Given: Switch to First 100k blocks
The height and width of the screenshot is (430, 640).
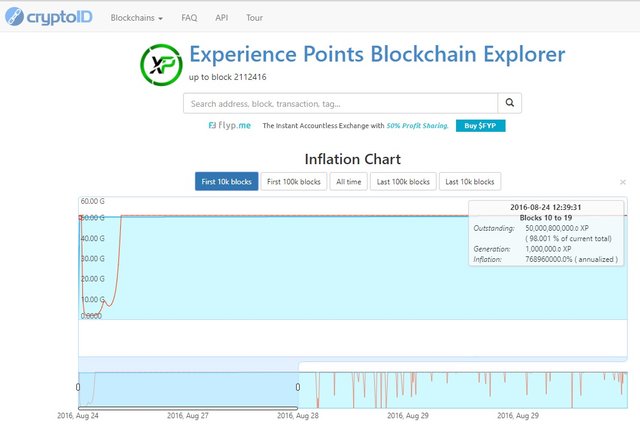Looking at the screenshot, I should click(294, 182).
